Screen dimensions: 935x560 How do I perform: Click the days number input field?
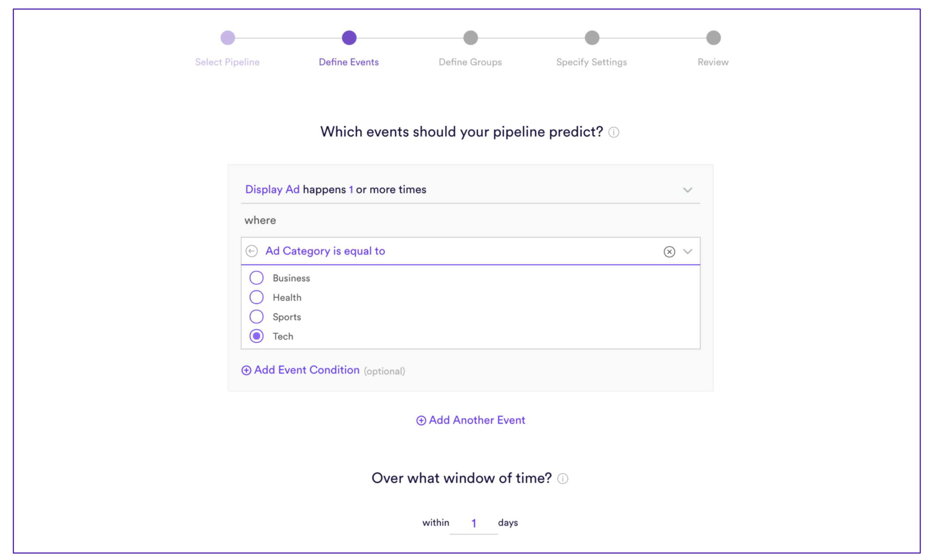473,523
